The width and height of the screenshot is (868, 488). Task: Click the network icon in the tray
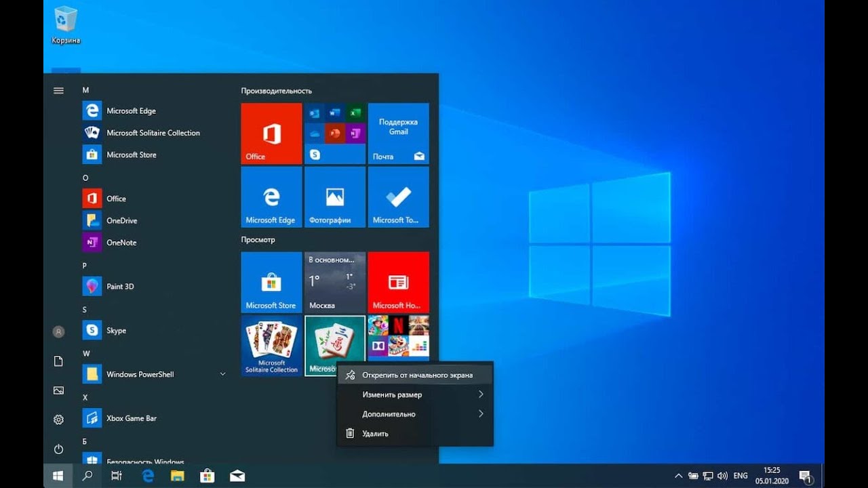click(708, 476)
